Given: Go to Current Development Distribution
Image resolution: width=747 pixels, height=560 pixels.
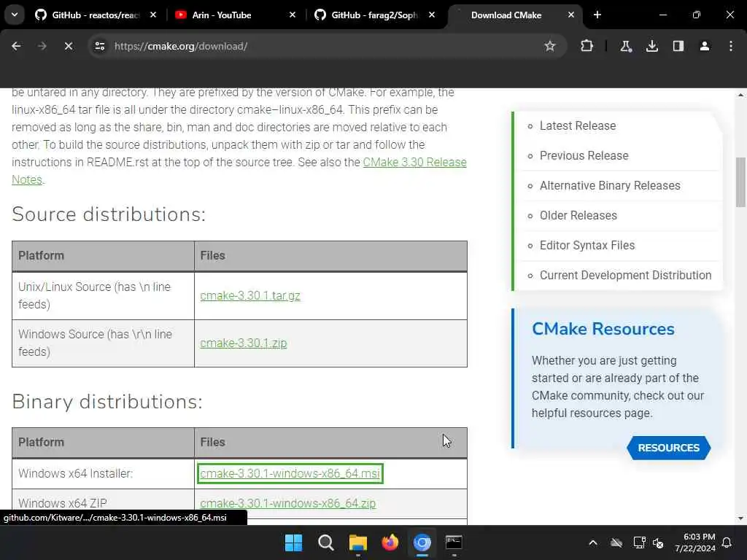Looking at the screenshot, I should (x=625, y=276).
